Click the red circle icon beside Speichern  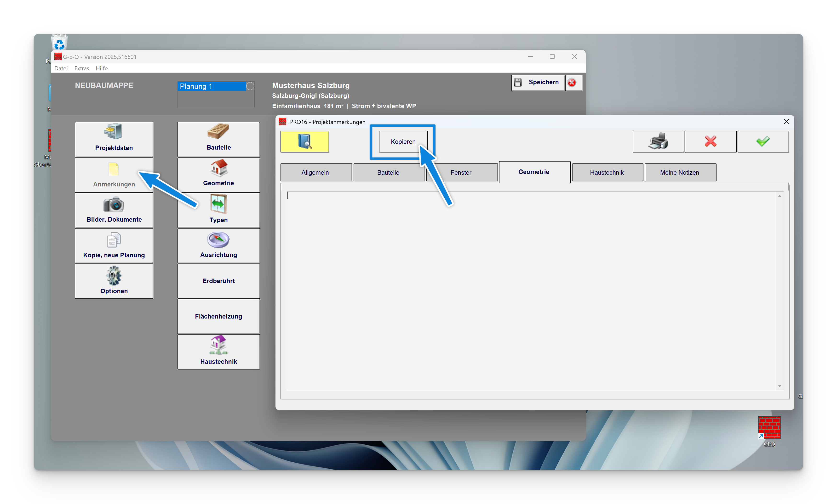(x=572, y=83)
